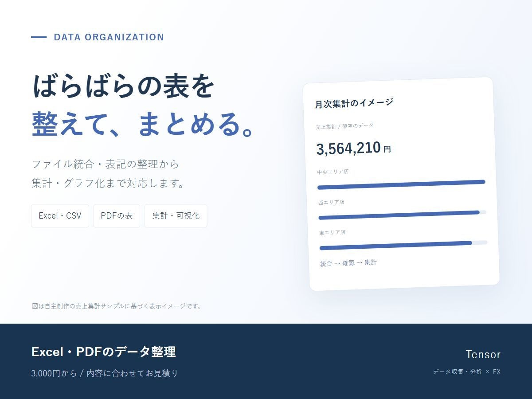Click the amount 3,564,210 円

point(353,149)
